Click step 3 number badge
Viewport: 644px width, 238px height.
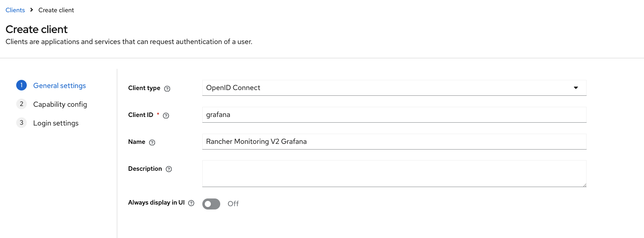tap(22, 123)
